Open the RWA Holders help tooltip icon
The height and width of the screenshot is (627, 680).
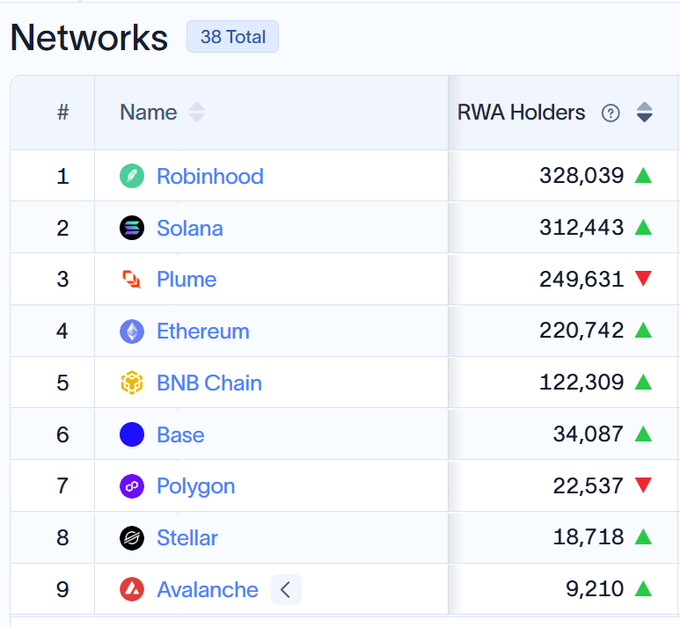[x=611, y=113]
